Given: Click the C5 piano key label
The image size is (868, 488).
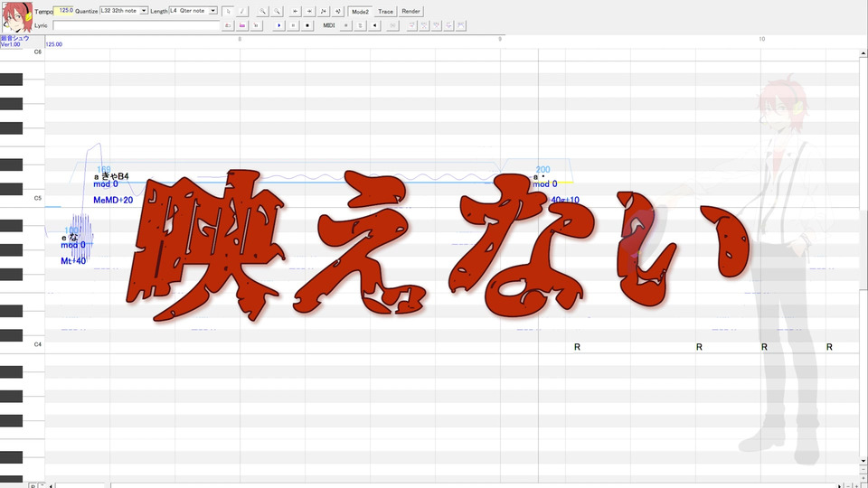Looking at the screenshot, I should tap(38, 198).
